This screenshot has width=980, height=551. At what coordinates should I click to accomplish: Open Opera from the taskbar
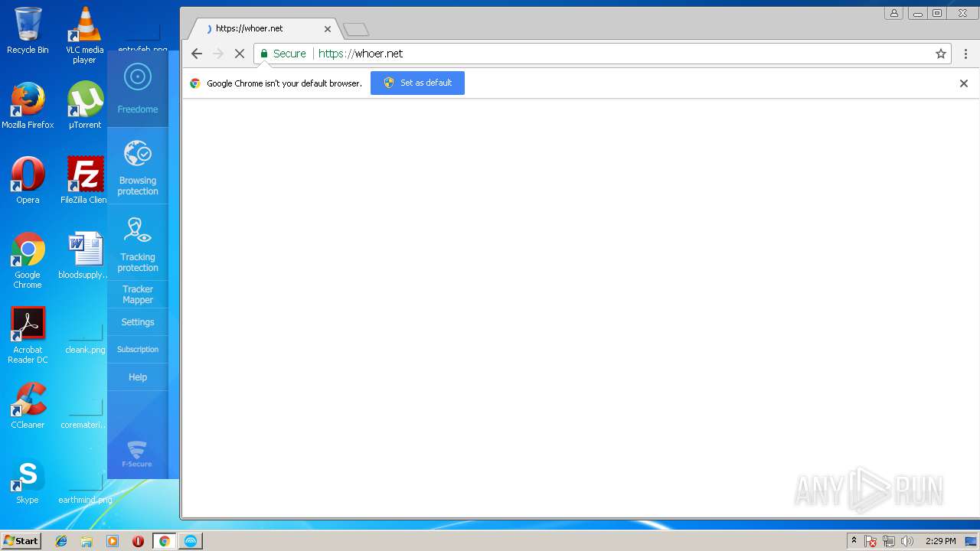[138, 541]
